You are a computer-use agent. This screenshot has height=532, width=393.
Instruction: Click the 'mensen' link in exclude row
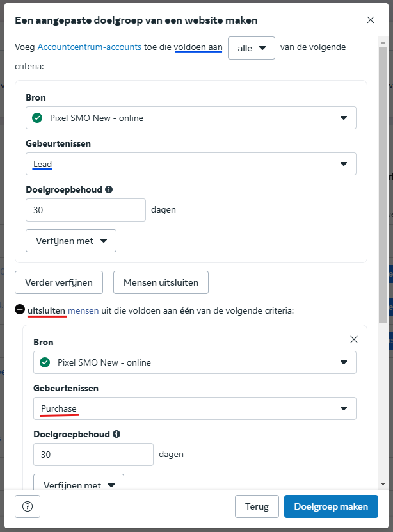[x=83, y=310]
